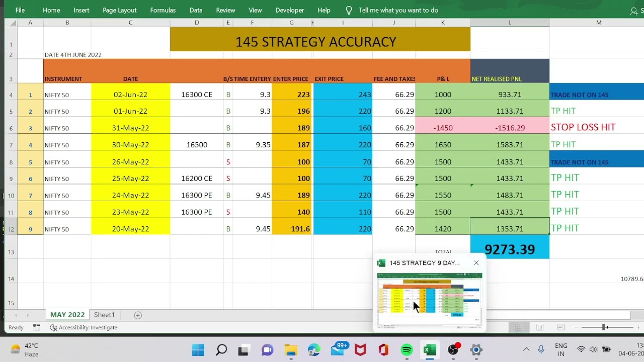Launch Microsoft Edge from the taskbar
The image size is (644, 362).
pyautogui.click(x=314, y=349)
